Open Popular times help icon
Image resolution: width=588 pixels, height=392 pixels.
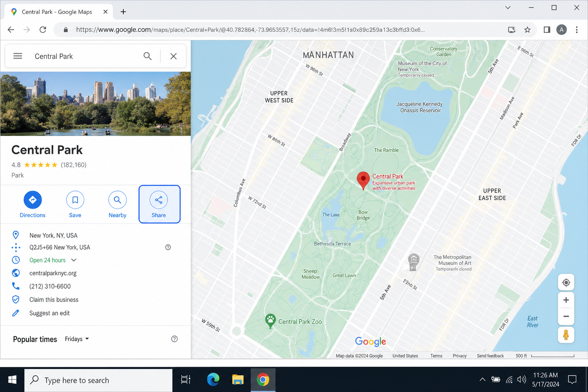pyautogui.click(x=174, y=339)
